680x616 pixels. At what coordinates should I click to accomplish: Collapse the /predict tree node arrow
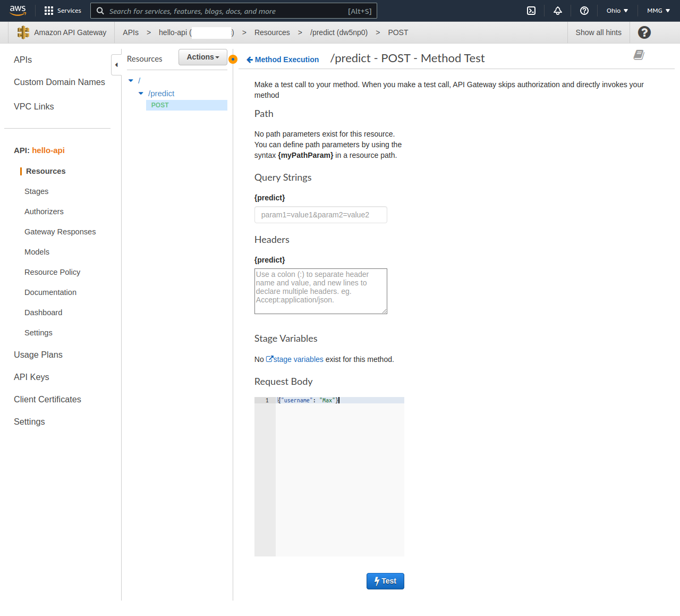(x=141, y=94)
